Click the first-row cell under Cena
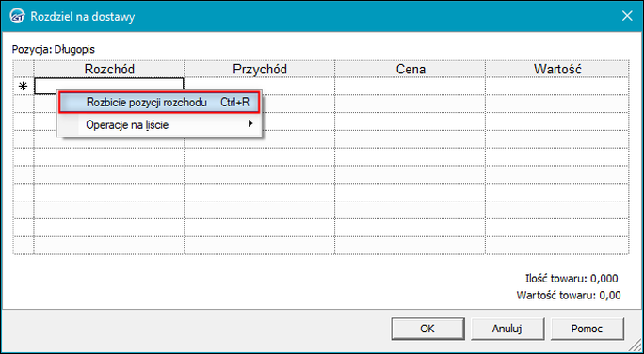 pyautogui.click(x=411, y=86)
